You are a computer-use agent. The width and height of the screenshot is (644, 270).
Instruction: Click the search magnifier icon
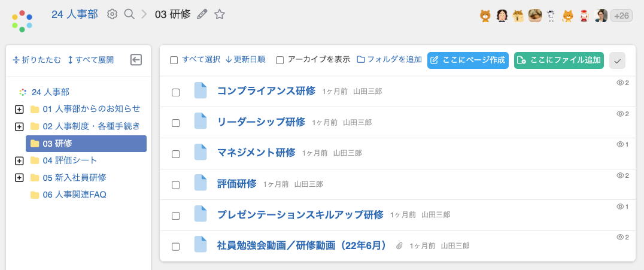point(129,14)
